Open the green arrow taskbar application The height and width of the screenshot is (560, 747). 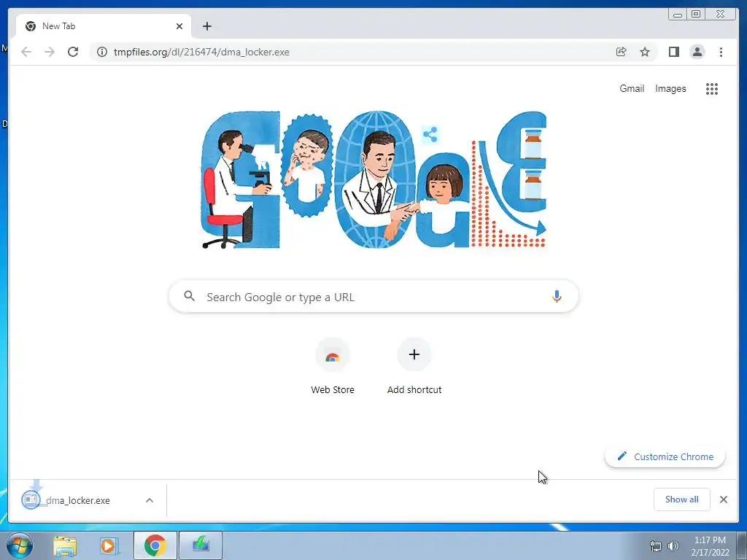(x=201, y=545)
